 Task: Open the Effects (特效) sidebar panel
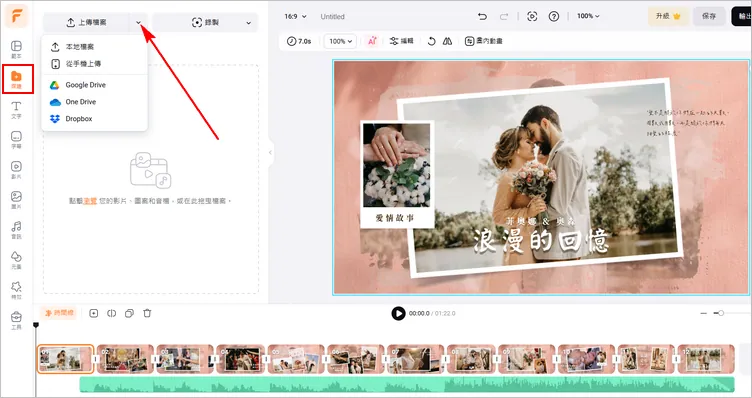(16, 290)
